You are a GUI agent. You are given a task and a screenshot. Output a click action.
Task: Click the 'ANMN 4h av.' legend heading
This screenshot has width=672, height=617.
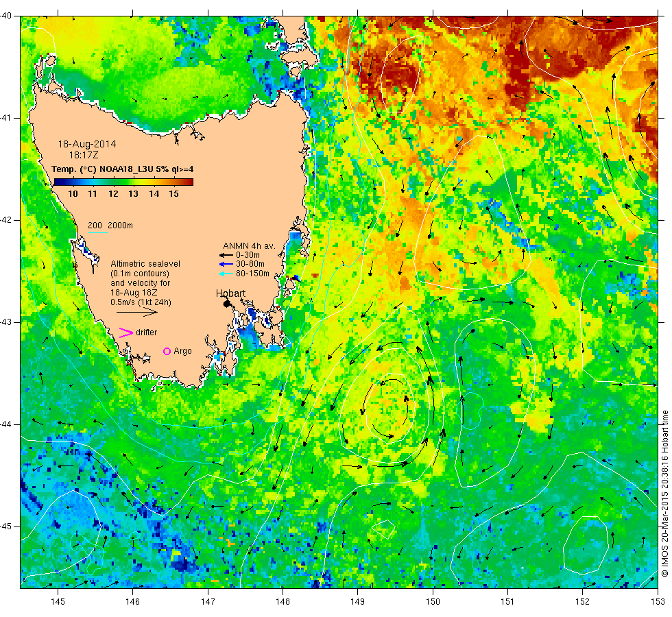click(x=249, y=246)
